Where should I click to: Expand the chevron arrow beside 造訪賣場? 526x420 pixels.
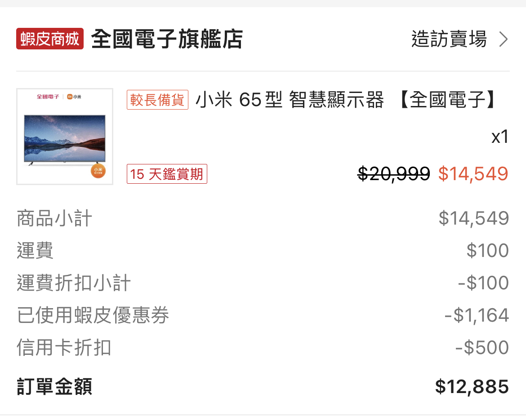pos(504,39)
